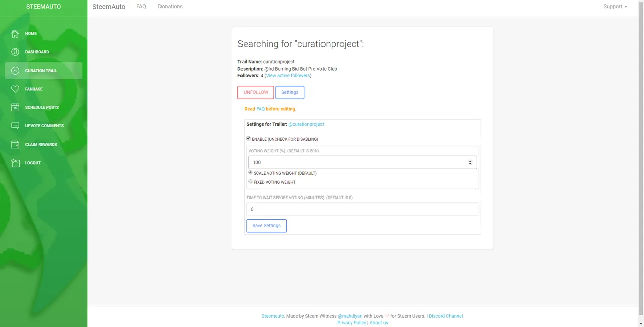Click View active followers link

point(288,76)
